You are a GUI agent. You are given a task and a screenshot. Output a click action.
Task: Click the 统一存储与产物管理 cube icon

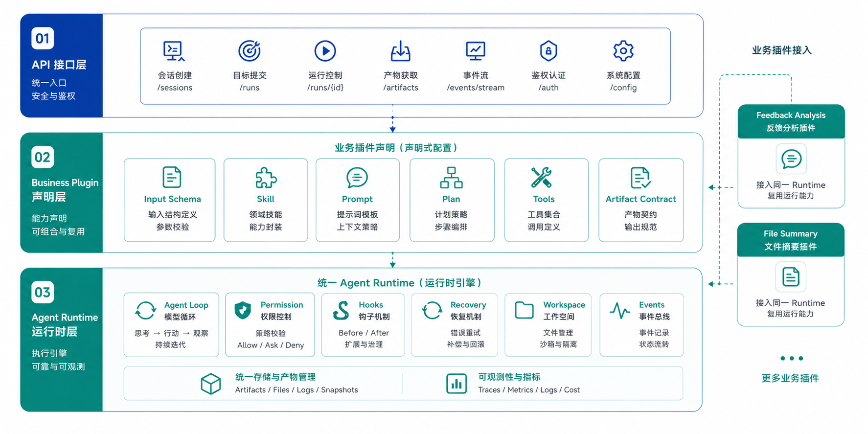(x=211, y=384)
